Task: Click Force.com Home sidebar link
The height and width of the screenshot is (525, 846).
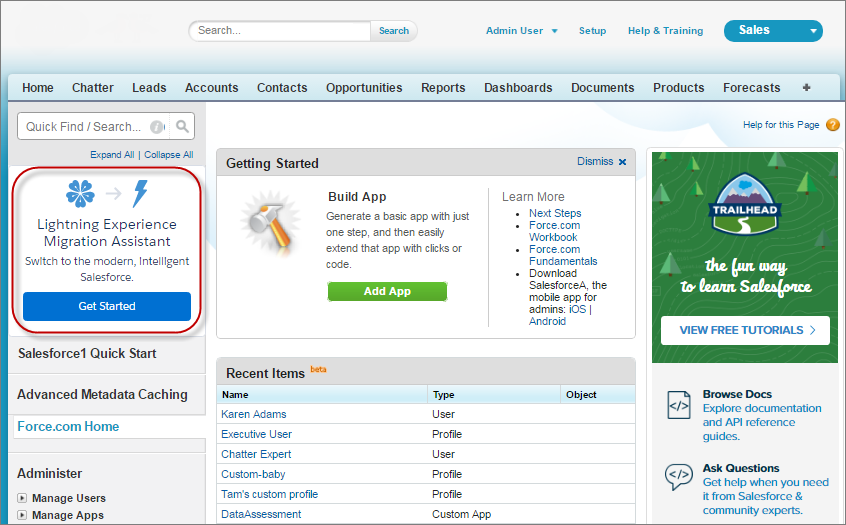Action: click(68, 426)
